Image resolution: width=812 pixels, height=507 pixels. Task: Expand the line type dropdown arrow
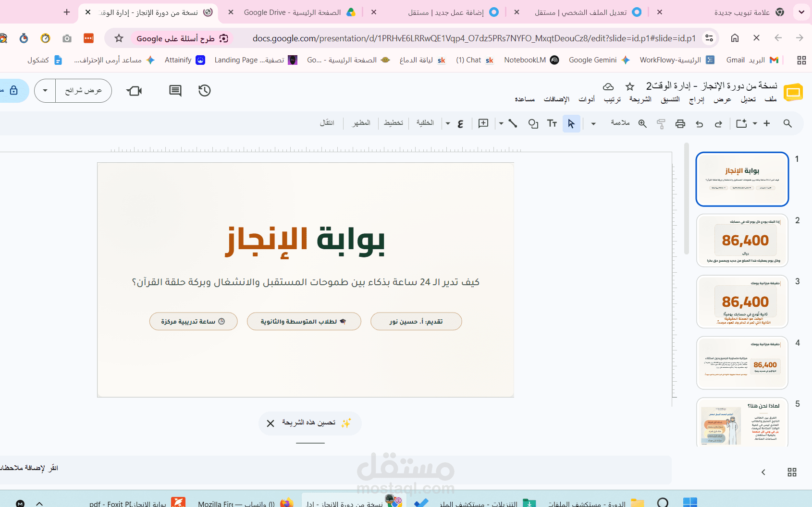(501, 123)
